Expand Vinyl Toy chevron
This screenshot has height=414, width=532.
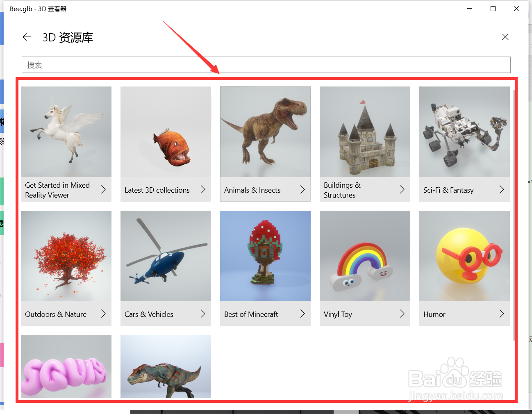[x=402, y=314]
